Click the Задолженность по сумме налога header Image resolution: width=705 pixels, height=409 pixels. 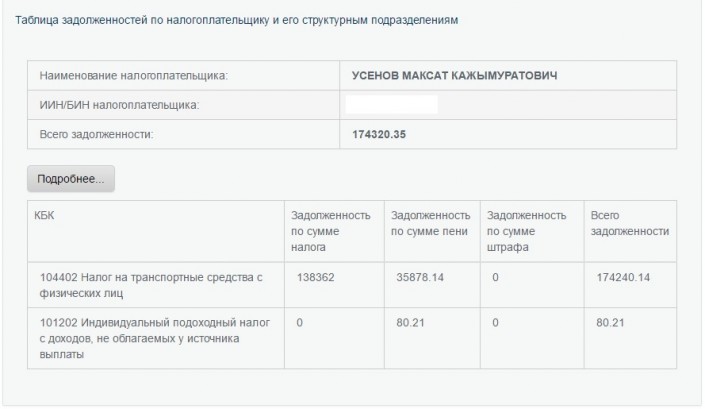click(330, 230)
